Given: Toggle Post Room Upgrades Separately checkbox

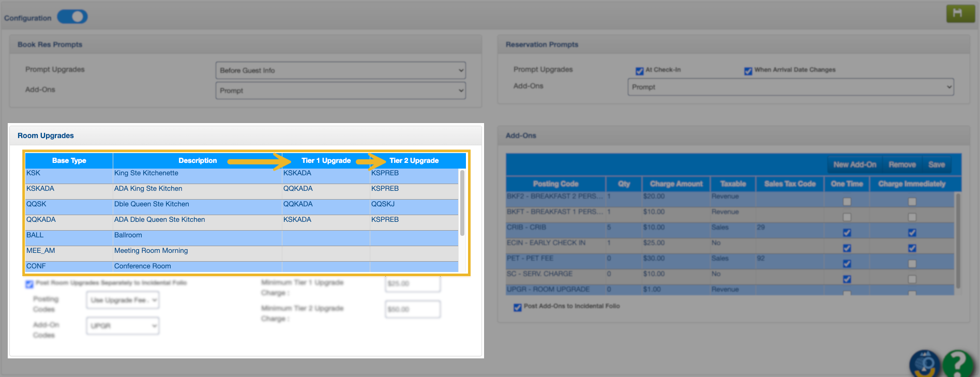Looking at the screenshot, I should click(29, 284).
